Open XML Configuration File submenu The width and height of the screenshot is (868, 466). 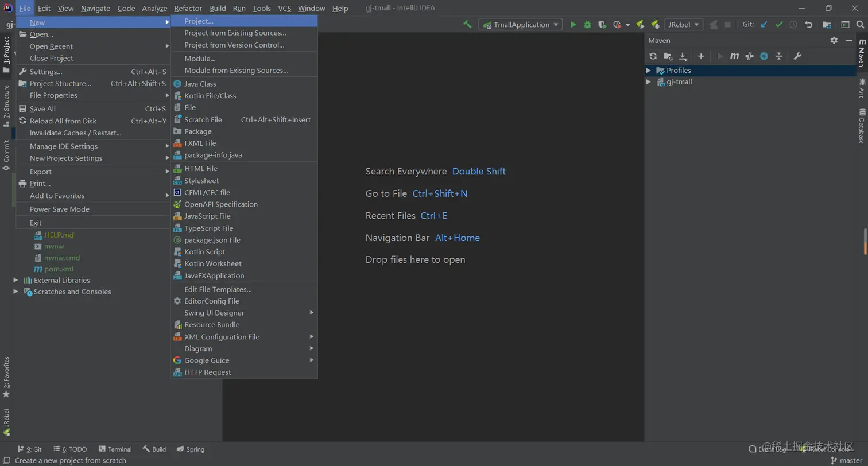pos(245,337)
